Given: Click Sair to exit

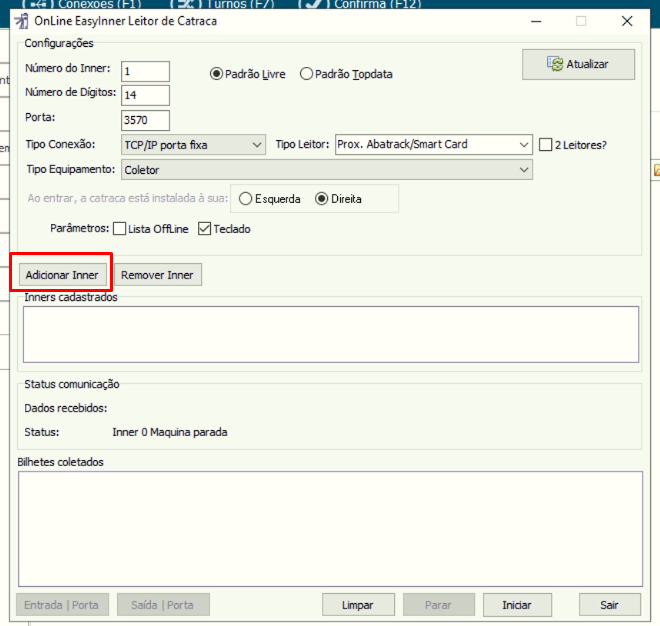Looking at the screenshot, I should pos(609,605).
